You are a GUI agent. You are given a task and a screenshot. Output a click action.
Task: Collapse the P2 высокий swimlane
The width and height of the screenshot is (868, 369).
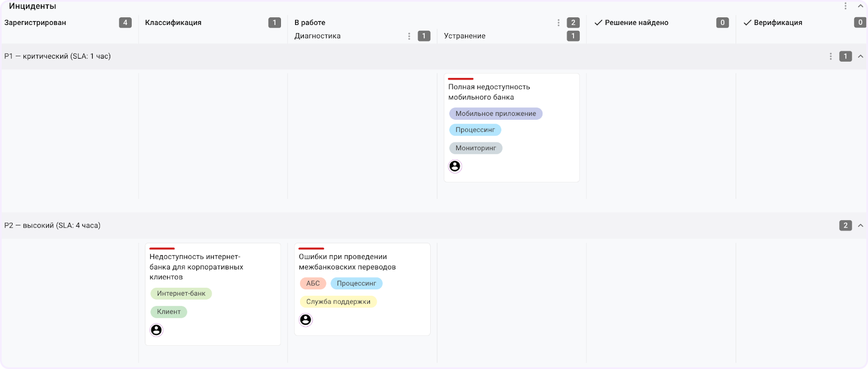[x=860, y=225]
